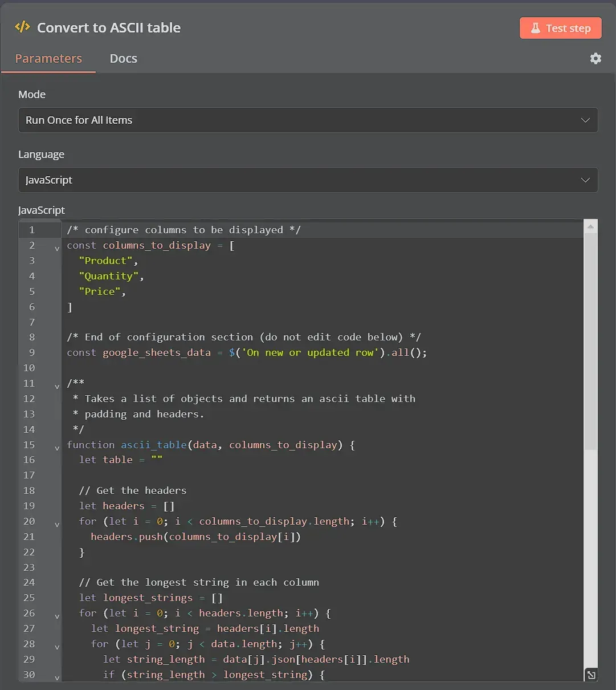
Task: Click the node title Convert to ASCII table
Action: (x=109, y=27)
